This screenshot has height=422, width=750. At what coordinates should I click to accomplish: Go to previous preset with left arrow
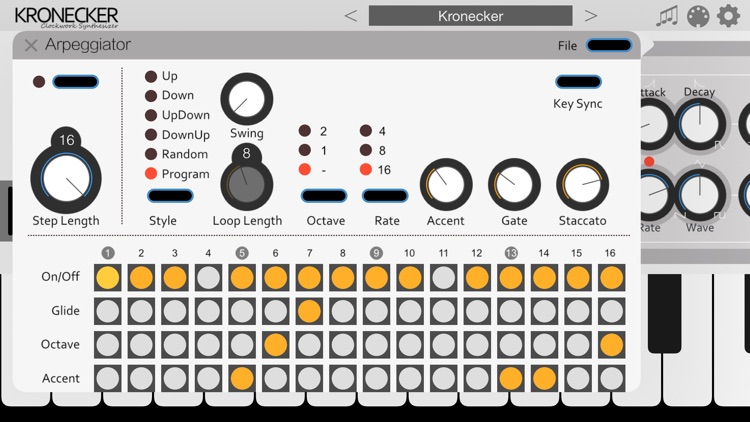pyautogui.click(x=351, y=16)
